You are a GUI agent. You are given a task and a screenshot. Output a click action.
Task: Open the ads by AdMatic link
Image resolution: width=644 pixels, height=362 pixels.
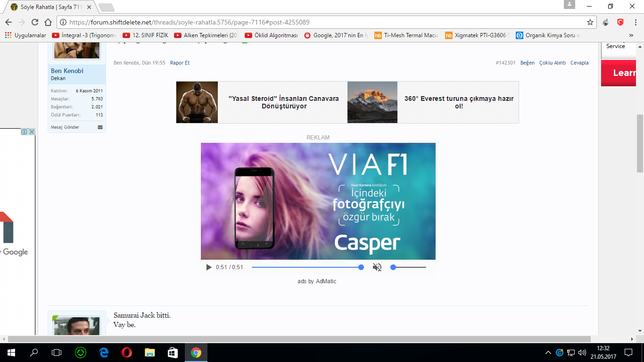317,281
